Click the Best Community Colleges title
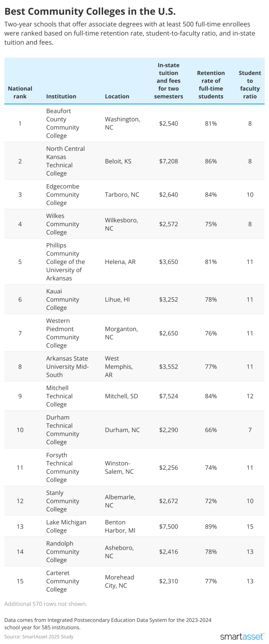 point(90,12)
